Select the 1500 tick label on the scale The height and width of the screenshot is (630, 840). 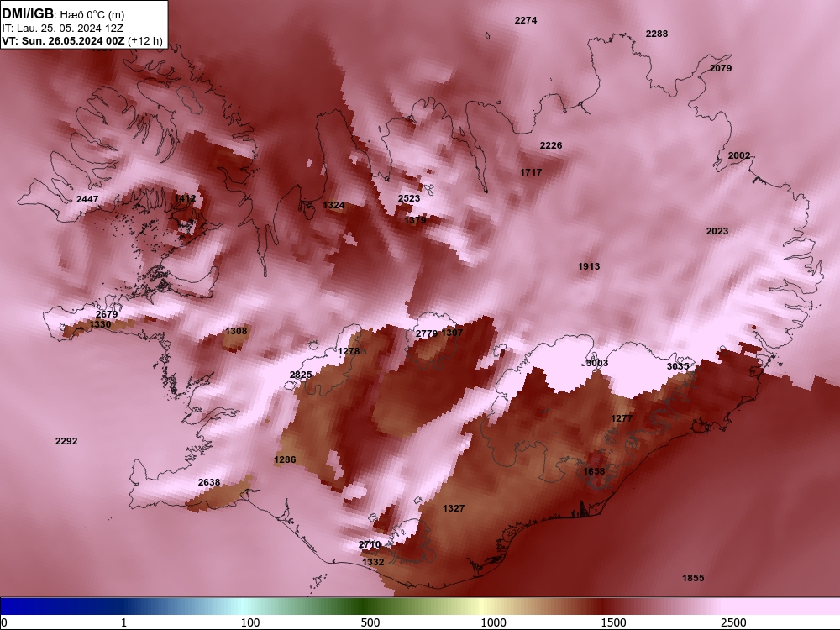point(613,622)
